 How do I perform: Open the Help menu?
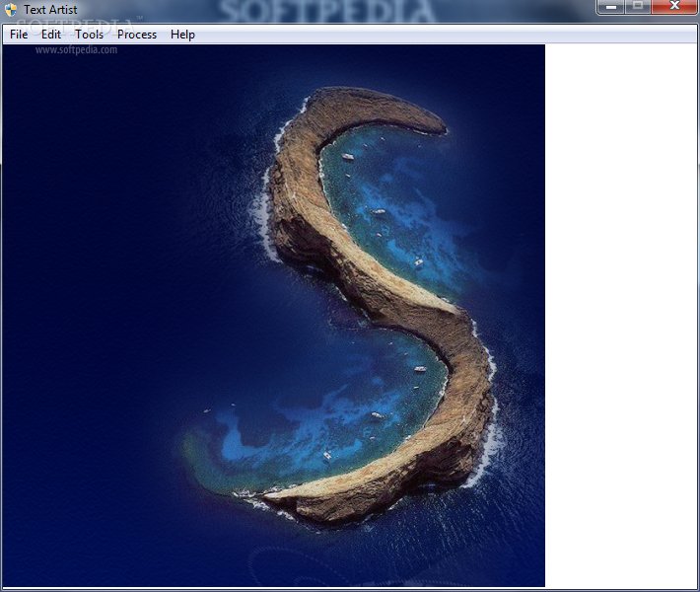pyautogui.click(x=182, y=35)
